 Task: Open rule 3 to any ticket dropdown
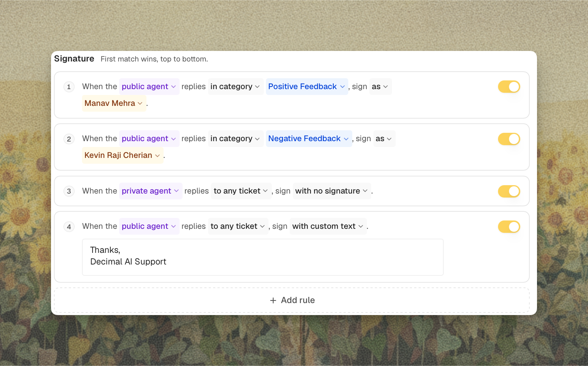tap(241, 191)
